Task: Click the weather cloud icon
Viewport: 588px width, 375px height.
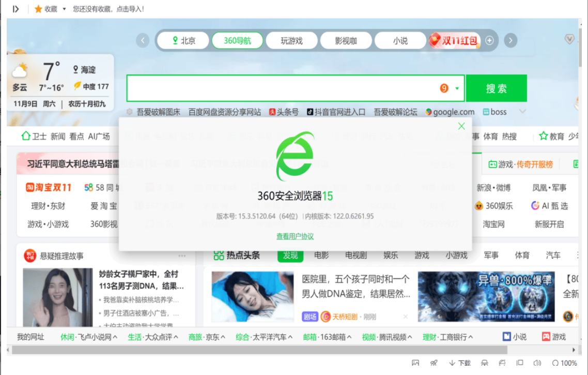Action: click(21, 71)
